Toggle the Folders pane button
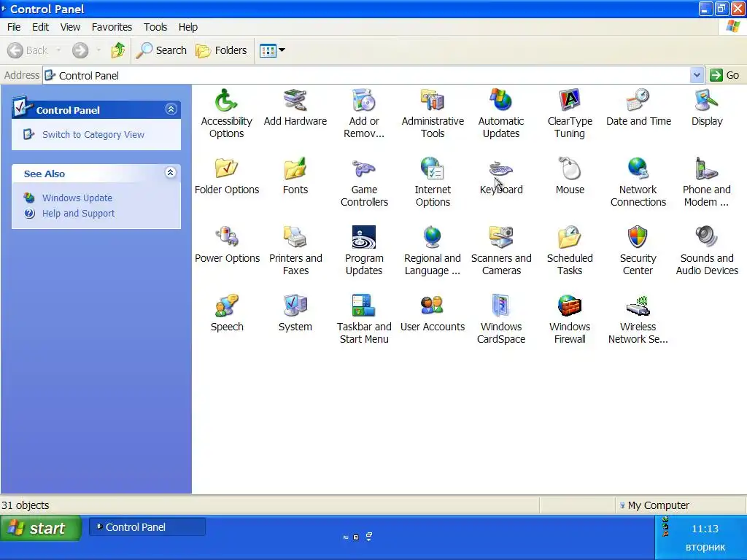This screenshot has width=747, height=560. pyautogui.click(x=222, y=50)
